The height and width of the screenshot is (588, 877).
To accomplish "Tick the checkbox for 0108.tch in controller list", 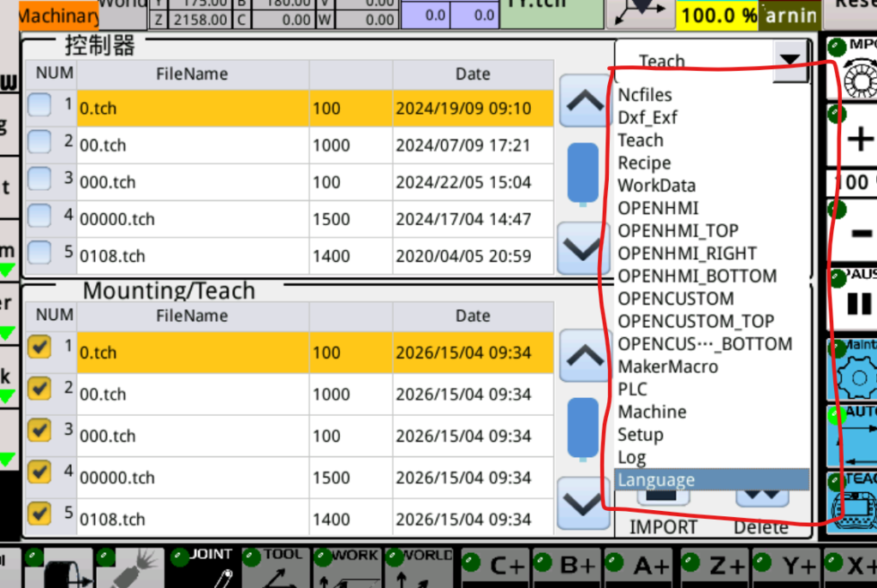I will (39, 253).
